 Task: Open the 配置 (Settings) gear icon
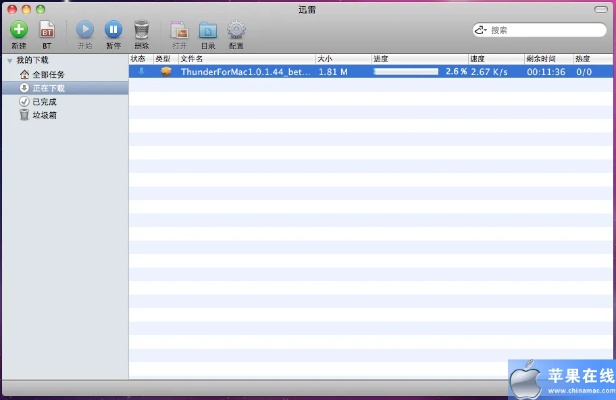235,31
